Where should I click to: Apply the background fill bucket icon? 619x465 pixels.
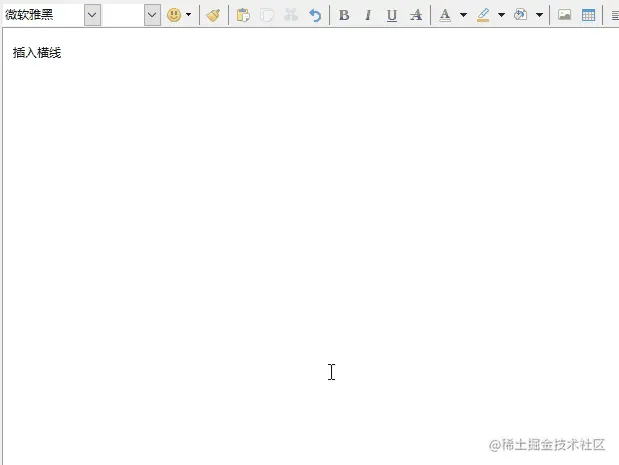(x=521, y=15)
